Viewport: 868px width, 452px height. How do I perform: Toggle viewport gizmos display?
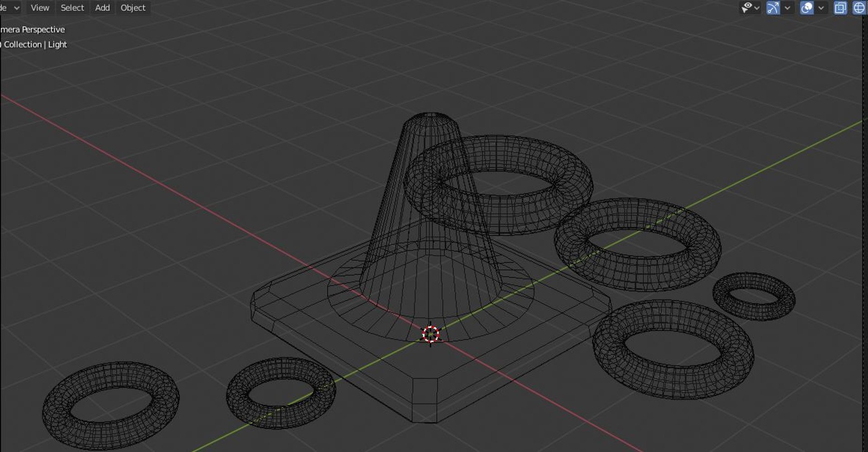(x=773, y=8)
